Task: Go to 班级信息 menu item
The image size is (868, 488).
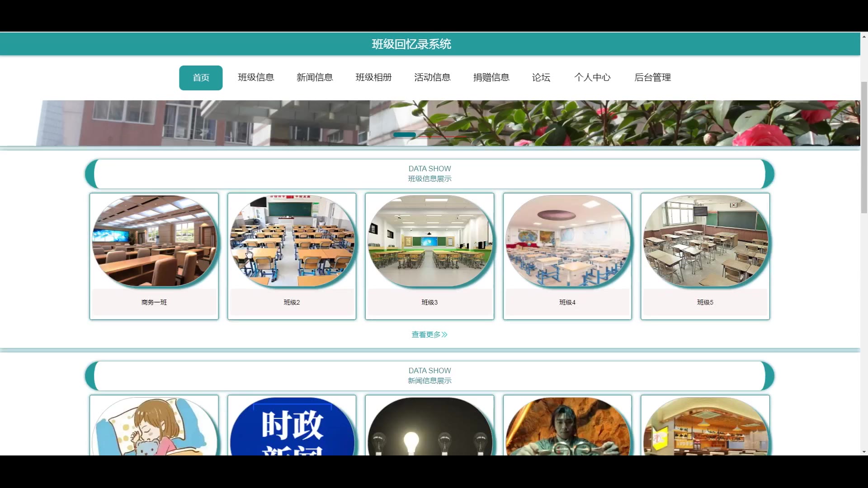Action: tap(256, 78)
